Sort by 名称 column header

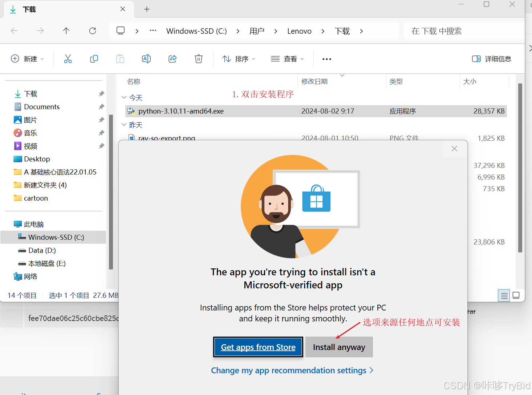pos(134,82)
